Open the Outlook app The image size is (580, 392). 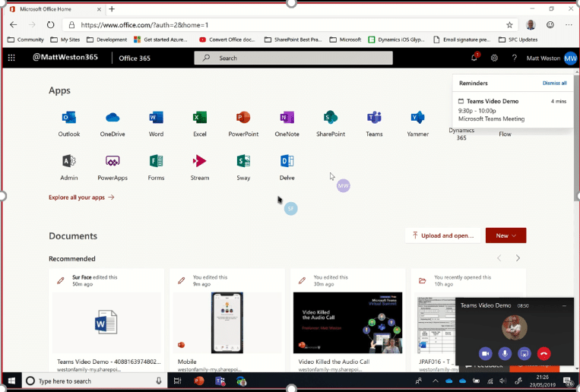tap(69, 124)
